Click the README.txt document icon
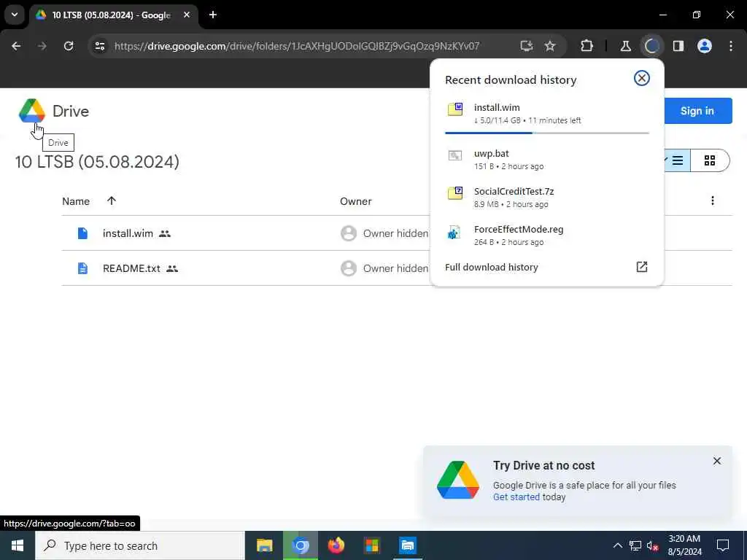 point(83,268)
